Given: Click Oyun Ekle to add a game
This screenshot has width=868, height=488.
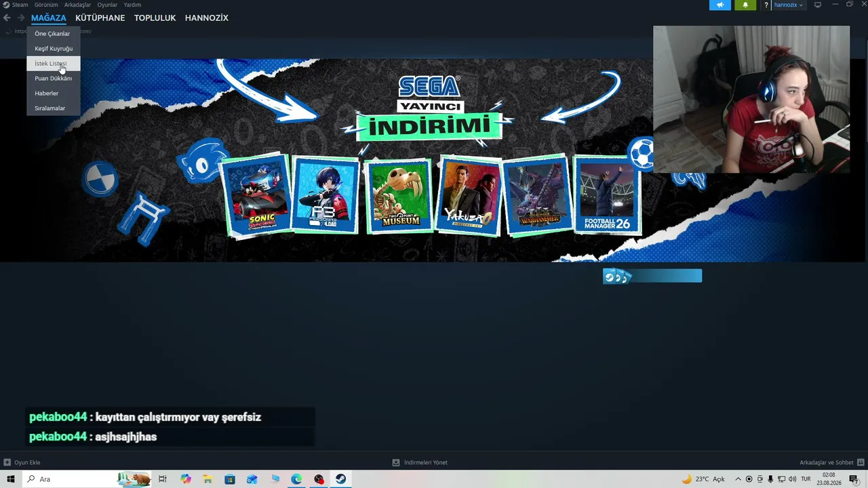Looking at the screenshot, I should pos(27,463).
